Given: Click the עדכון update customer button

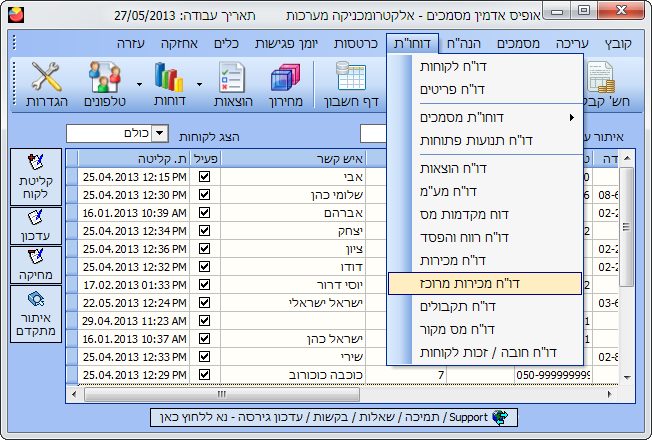Looking at the screenshot, I should click(x=36, y=226).
